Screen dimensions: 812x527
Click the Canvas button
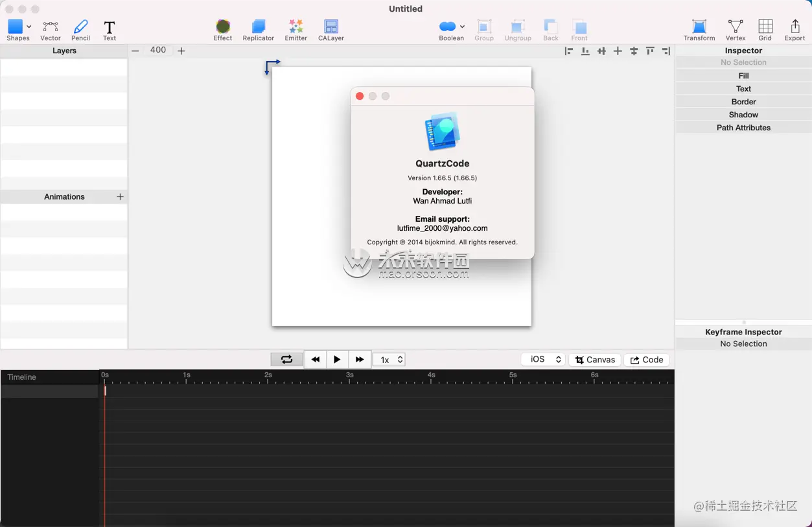pos(595,360)
